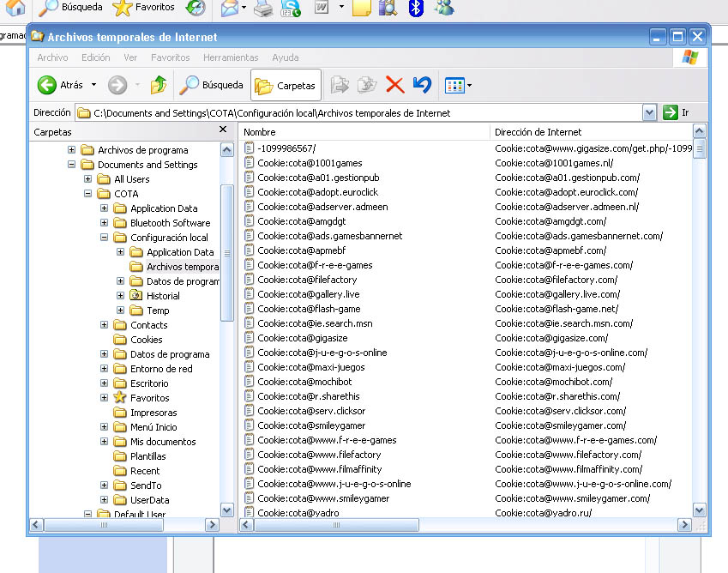Viewport: 728px width, 573px height.
Task: Click the background window mail icon
Action: (x=230, y=8)
